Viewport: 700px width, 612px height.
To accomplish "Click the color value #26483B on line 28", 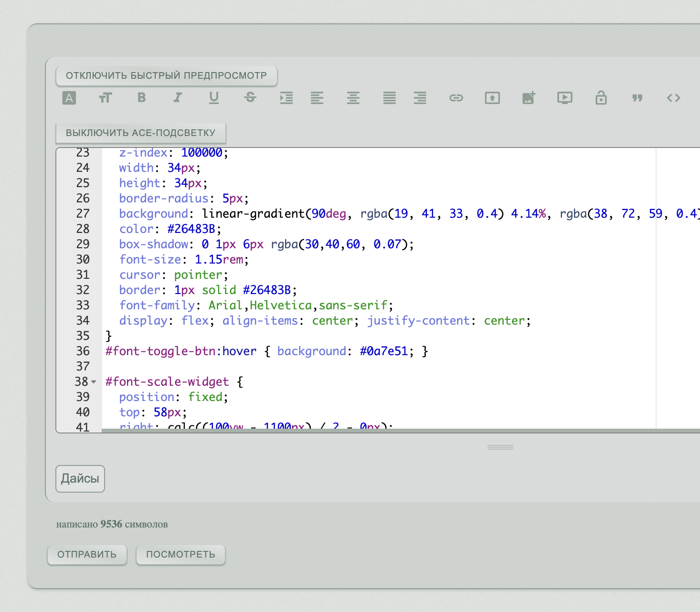I will tap(191, 229).
